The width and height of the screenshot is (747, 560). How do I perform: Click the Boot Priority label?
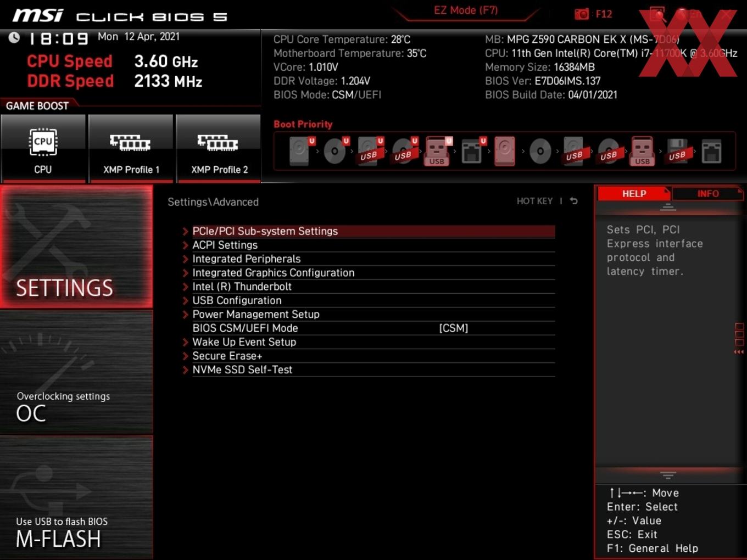tap(303, 124)
